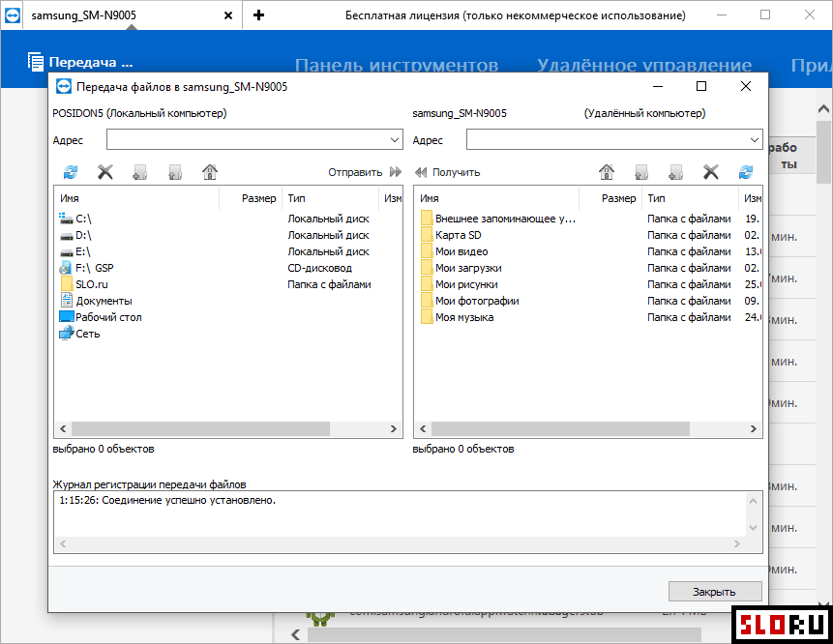The width and height of the screenshot is (833, 644).
Task: Sort remote list by Тип column
Action: point(690,198)
